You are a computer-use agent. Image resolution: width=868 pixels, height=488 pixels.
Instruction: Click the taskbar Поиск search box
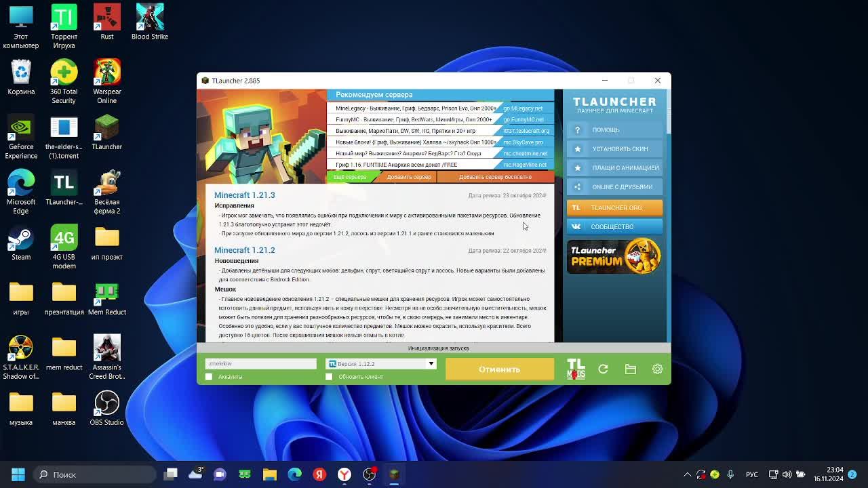pyautogui.click(x=95, y=474)
